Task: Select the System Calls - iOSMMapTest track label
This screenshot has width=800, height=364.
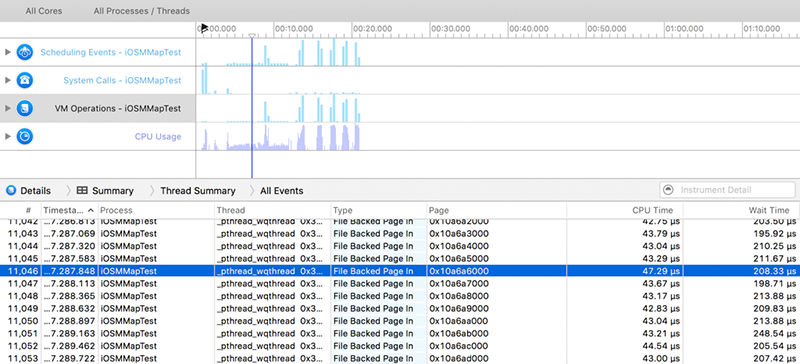Action: pos(122,80)
